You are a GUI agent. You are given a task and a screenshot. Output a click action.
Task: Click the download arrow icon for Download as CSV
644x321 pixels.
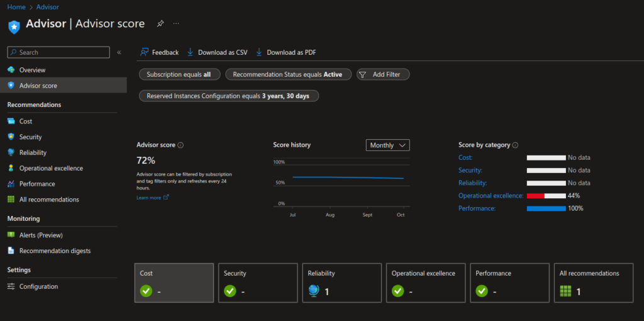coord(190,52)
